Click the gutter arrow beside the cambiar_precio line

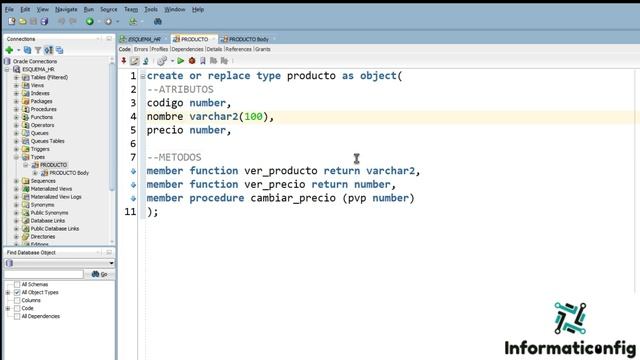[x=133, y=198]
